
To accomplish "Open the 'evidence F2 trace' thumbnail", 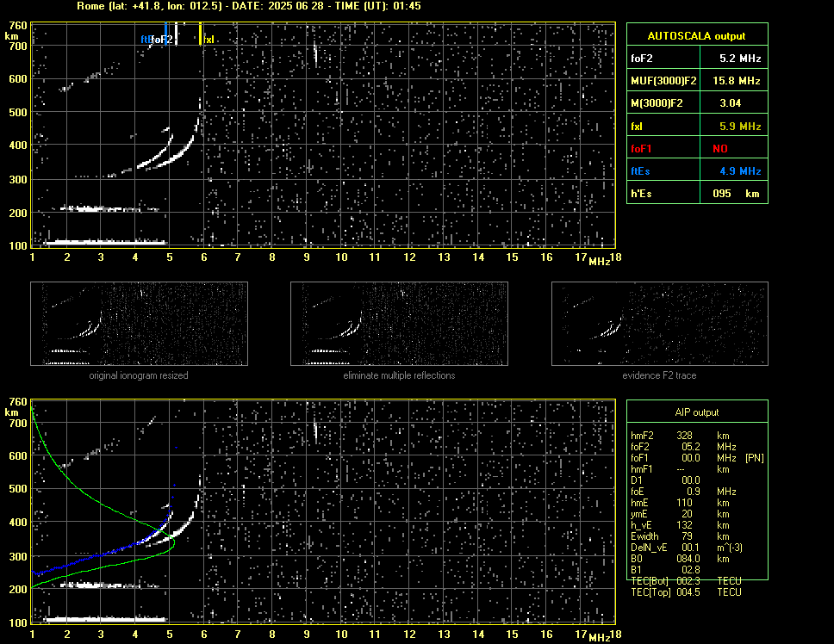I will (x=660, y=324).
